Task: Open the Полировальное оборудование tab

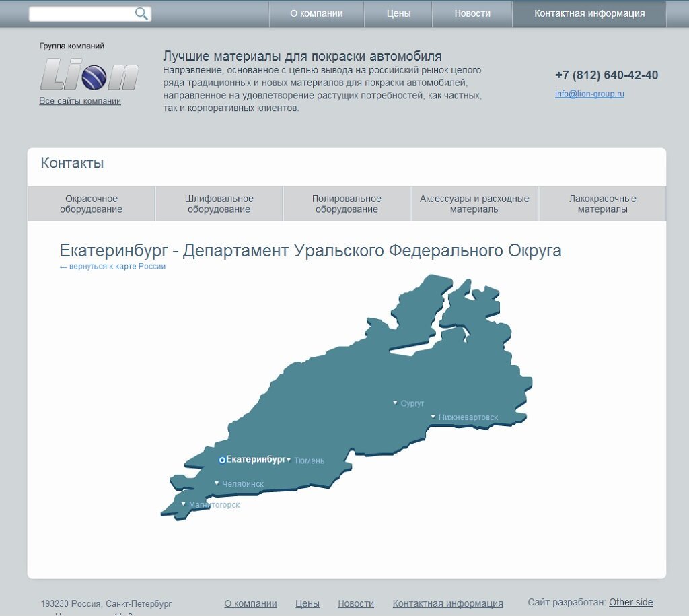Action: [x=347, y=204]
